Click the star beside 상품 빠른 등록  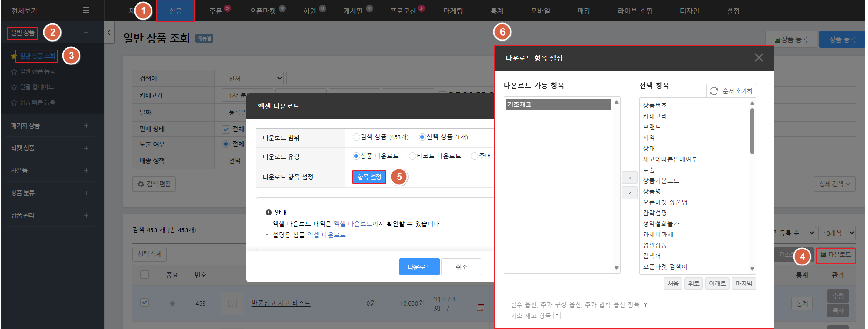(14, 102)
